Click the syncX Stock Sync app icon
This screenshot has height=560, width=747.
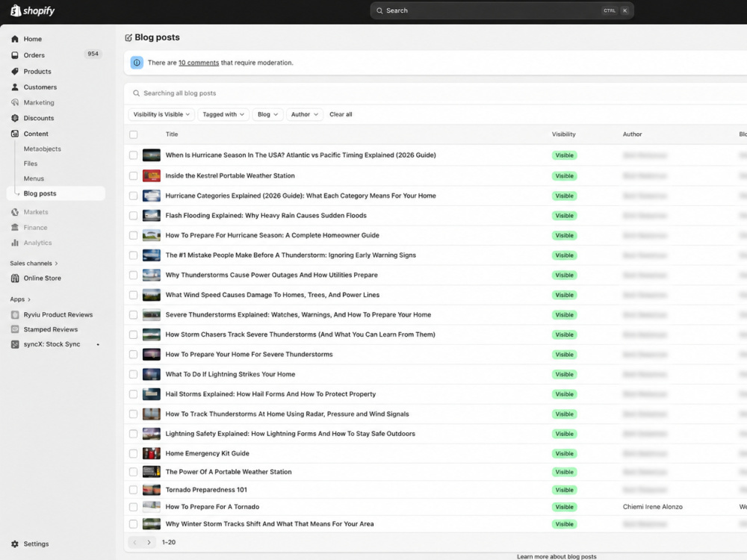[15, 344]
